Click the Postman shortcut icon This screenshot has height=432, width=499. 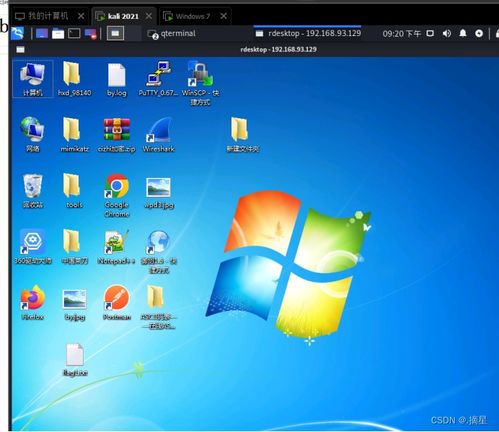click(117, 303)
